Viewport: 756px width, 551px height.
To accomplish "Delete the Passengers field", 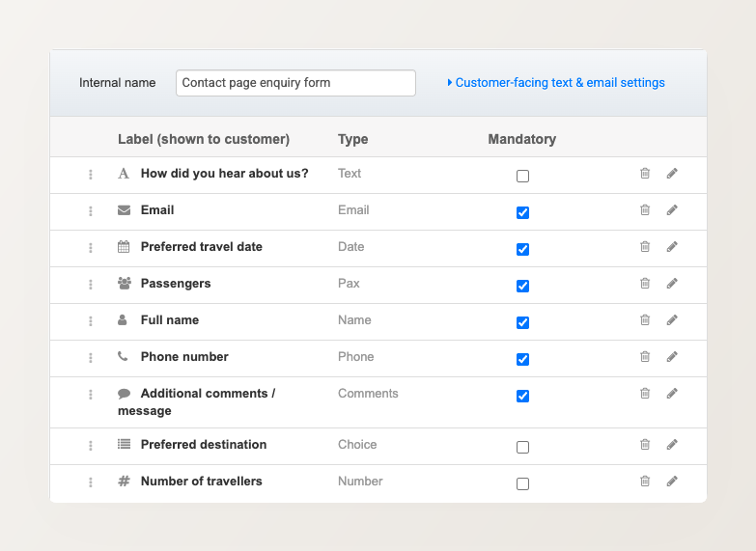I will pos(645,283).
